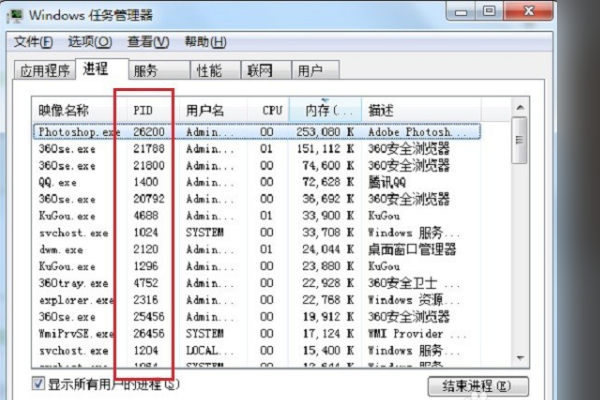Viewport: 600px width, 400px height.
Task: Open the 选项(O) menu
Action: coord(90,42)
